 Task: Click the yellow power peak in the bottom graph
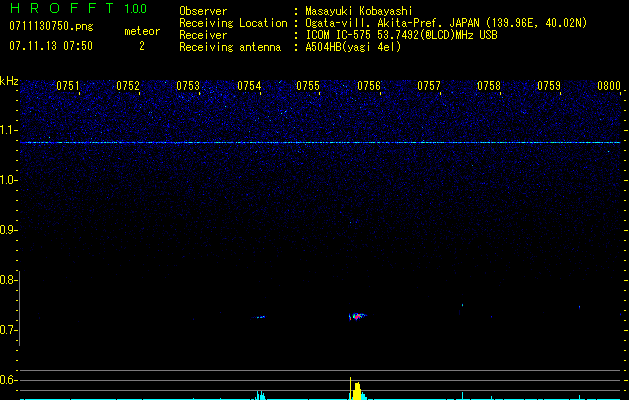tap(355, 389)
